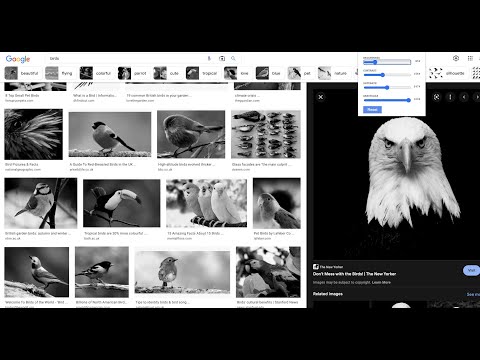Image resolution: width=480 pixels, height=360 pixels.
Task: Select the flying filter chip
Action: point(60,73)
